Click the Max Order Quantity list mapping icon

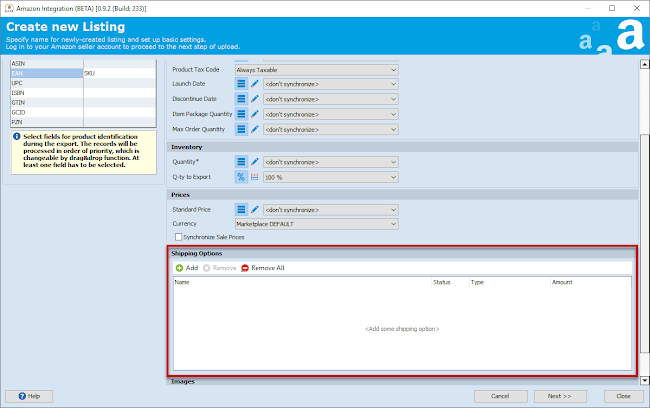click(x=241, y=129)
